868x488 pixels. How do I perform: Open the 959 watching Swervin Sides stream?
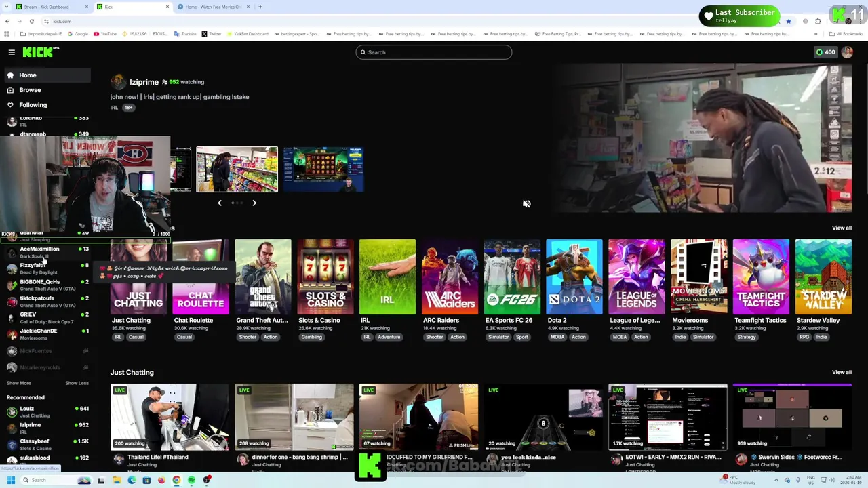792,417
